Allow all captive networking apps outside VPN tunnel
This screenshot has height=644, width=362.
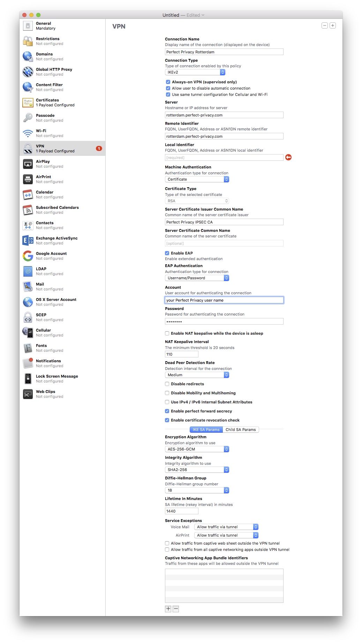point(167,550)
